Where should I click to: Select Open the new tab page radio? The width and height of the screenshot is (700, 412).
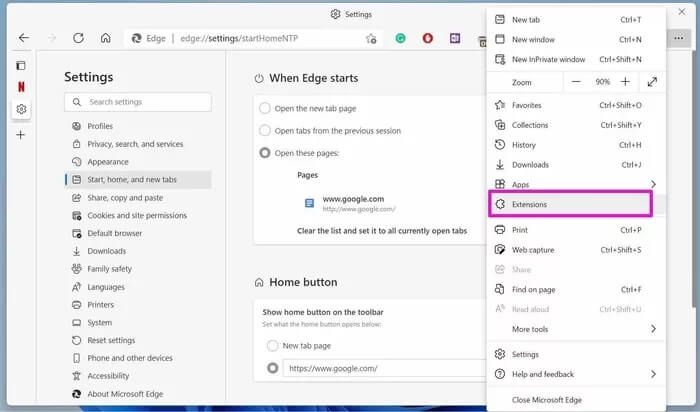pos(265,108)
